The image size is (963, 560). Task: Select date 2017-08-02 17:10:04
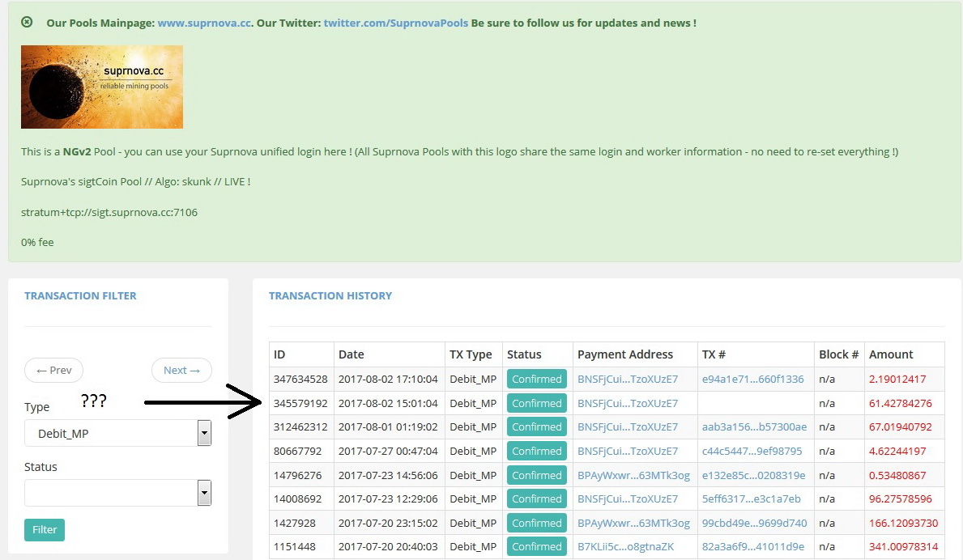(x=388, y=379)
